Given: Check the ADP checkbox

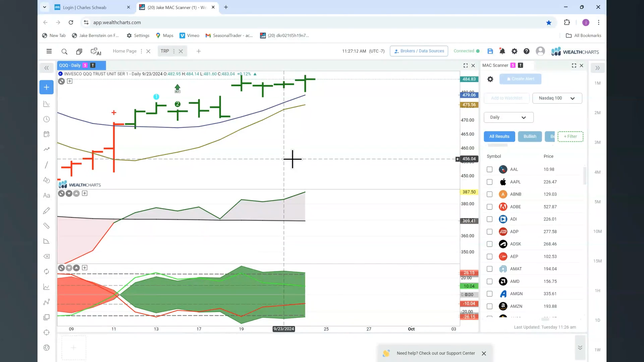Looking at the screenshot, I should pos(490,232).
